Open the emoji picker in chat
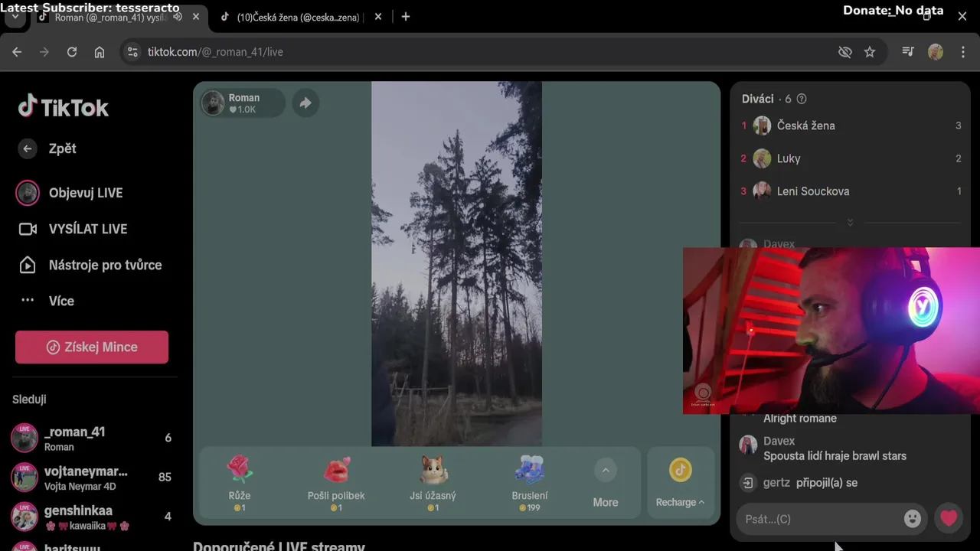The image size is (980, 551). (x=912, y=519)
